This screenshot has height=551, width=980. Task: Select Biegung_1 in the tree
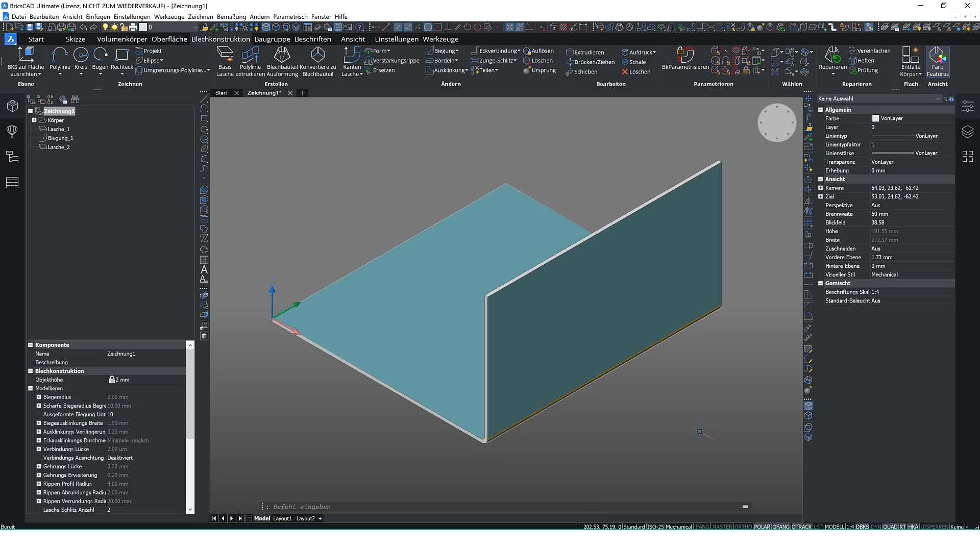pyautogui.click(x=60, y=138)
